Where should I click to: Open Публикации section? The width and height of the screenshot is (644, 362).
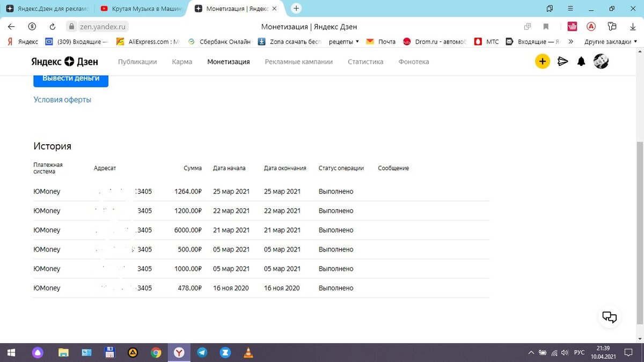click(137, 62)
